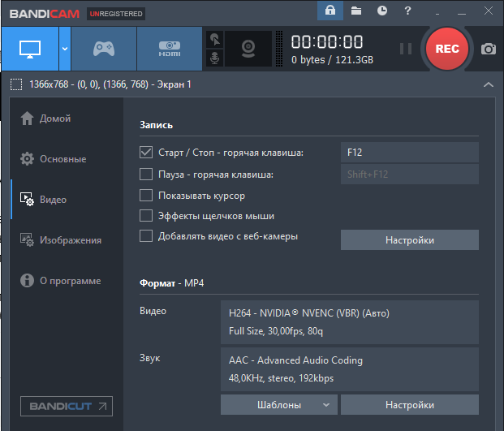Viewport: 504px width, 431px height.
Task: Select screen recording mode monitor icon
Action: pos(30,49)
